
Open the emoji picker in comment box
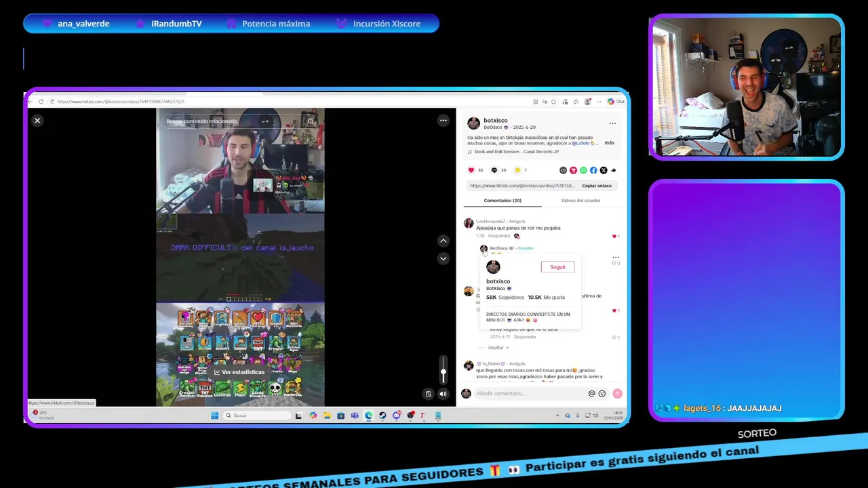click(x=602, y=394)
